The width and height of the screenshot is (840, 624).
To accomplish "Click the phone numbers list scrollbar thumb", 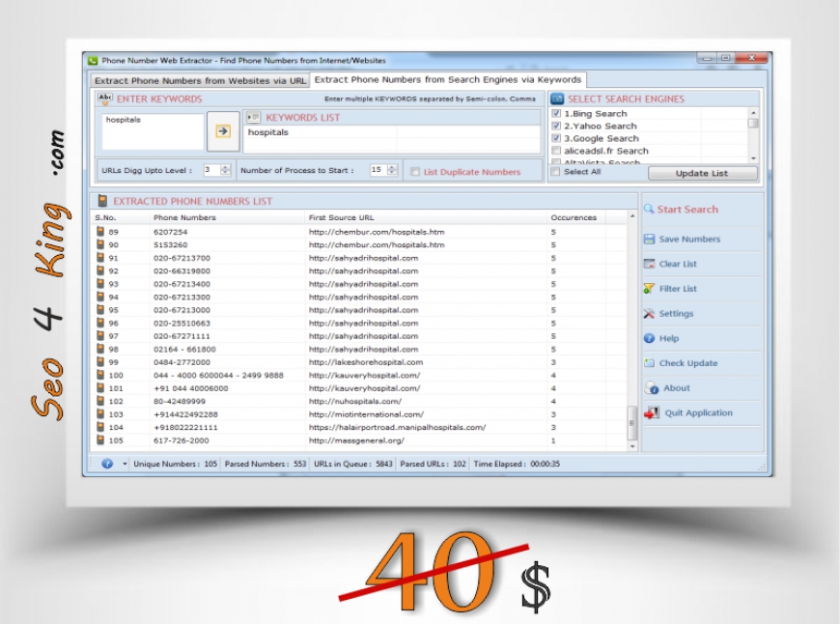I will pos(632,422).
